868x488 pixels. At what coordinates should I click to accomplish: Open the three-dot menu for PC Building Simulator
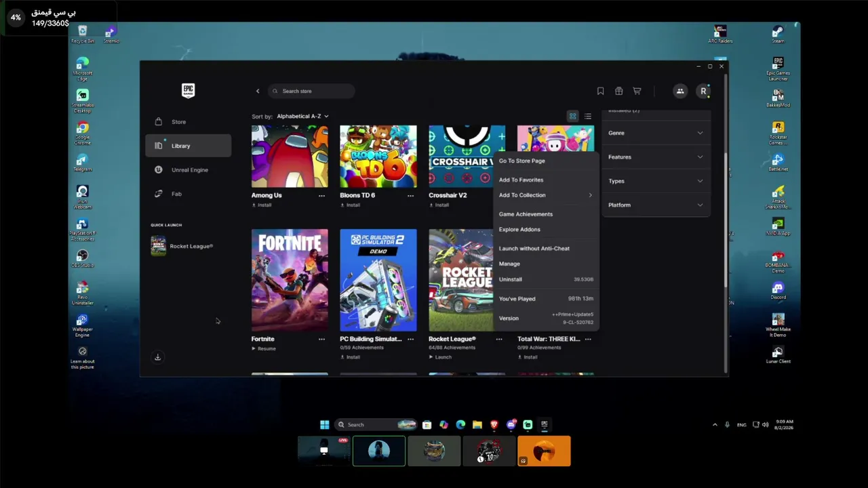410,339
